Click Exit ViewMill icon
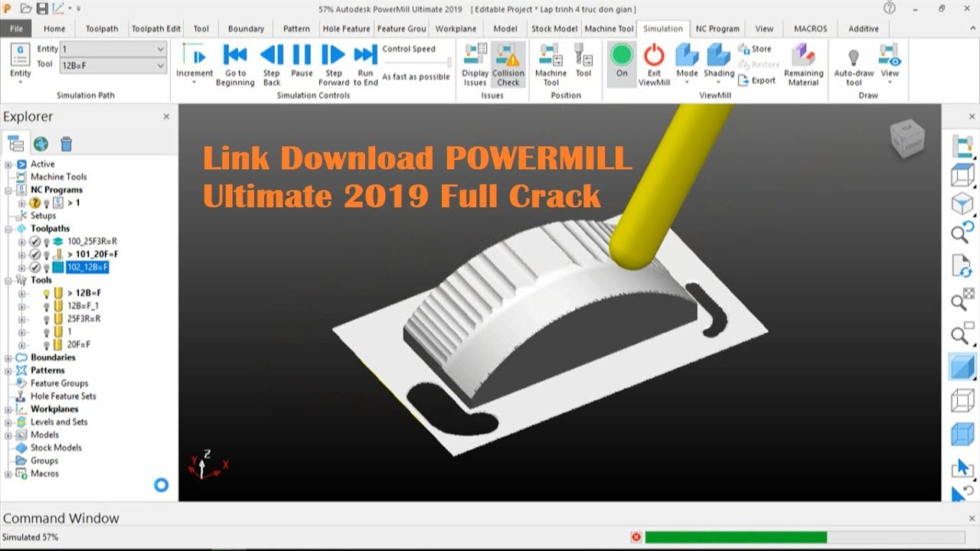 654,65
